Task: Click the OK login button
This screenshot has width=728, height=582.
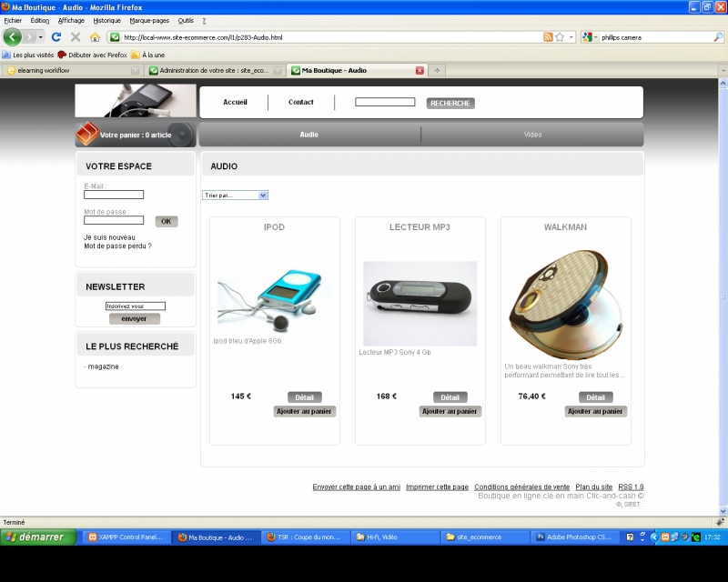Action: click(167, 221)
